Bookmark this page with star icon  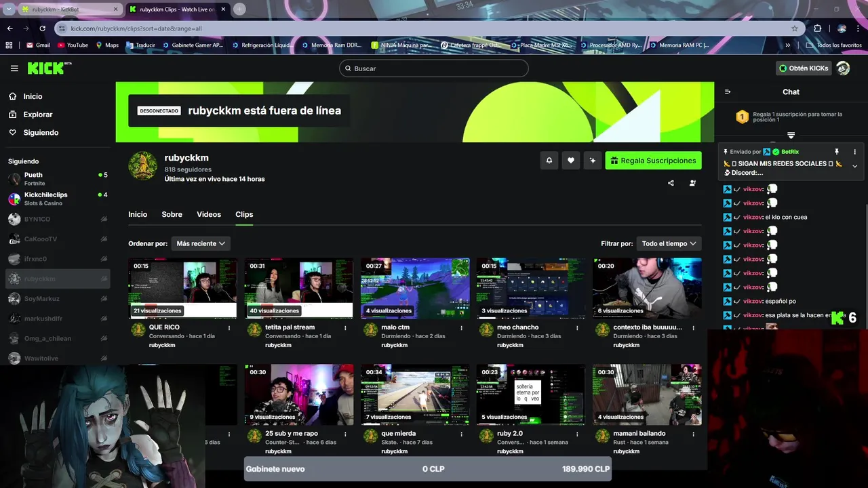tap(795, 28)
